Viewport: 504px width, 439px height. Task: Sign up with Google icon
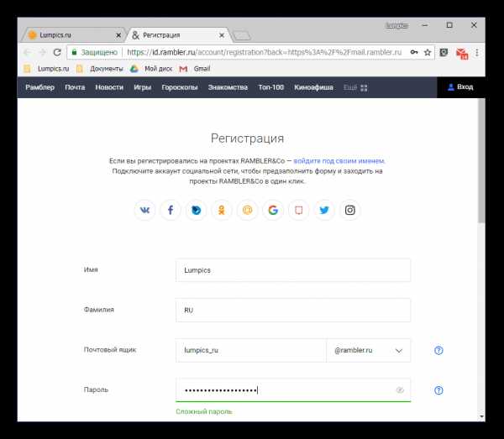273,210
